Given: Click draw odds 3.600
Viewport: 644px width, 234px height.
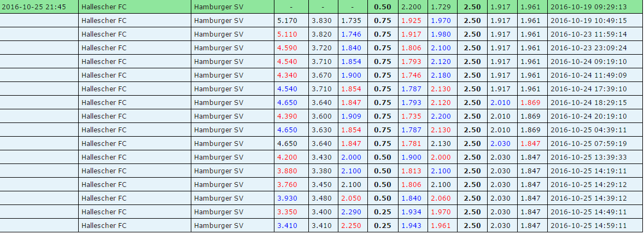Looking at the screenshot, I should pyautogui.click(x=321, y=116).
